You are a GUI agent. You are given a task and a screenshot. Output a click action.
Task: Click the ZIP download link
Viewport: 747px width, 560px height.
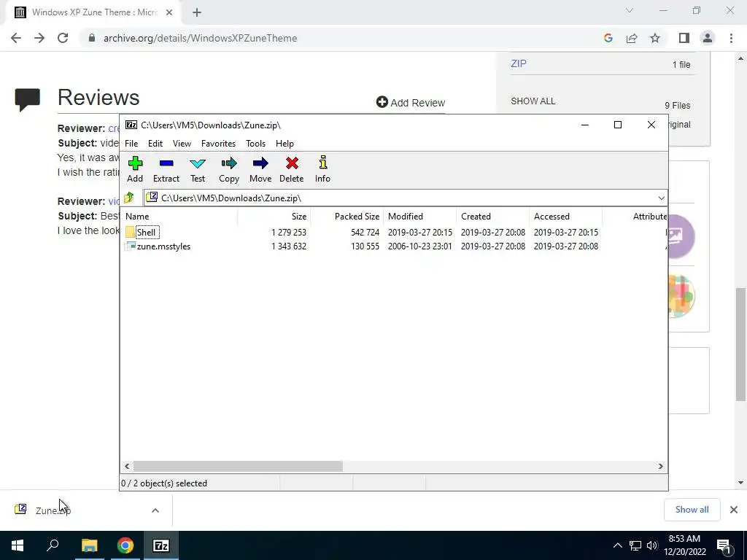(x=519, y=64)
